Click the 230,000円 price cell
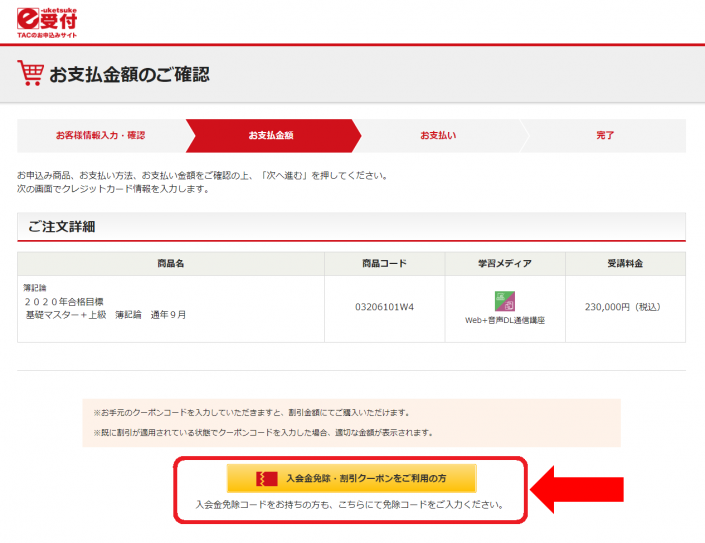The width and height of the screenshot is (705, 543). tap(625, 307)
